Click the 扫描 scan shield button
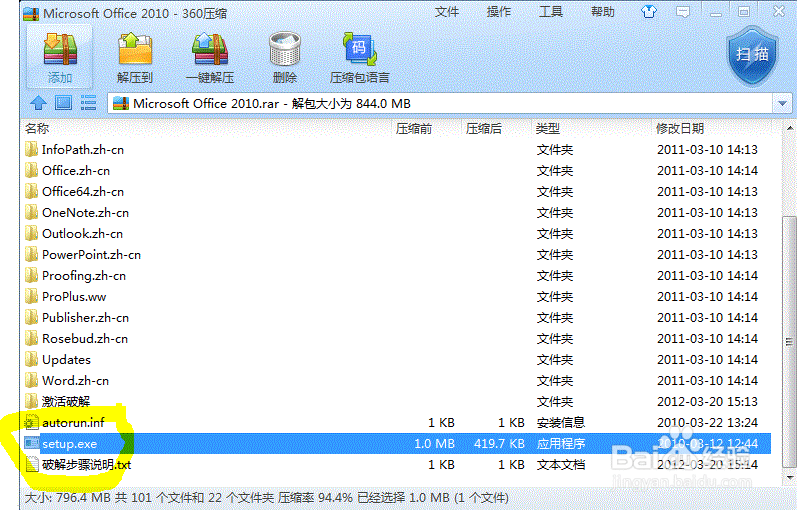797x510 pixels. coord(752,56)
